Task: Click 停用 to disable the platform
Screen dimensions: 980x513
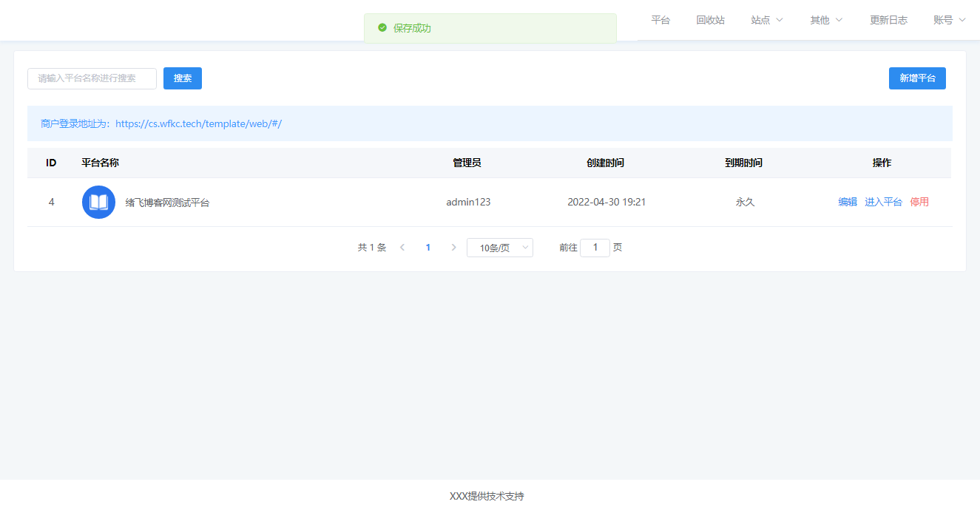Action: (x=919, y=201)
